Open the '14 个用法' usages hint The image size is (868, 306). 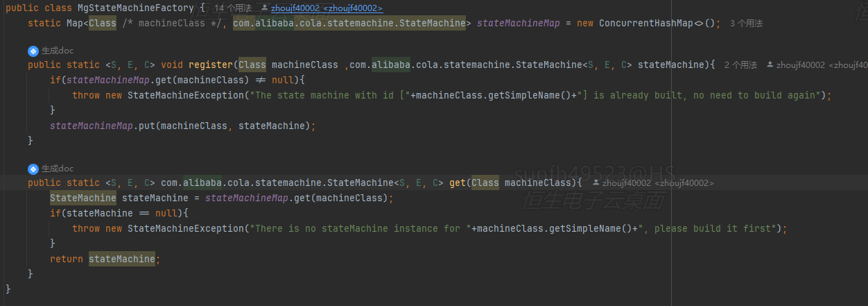(x=233, y=8)
